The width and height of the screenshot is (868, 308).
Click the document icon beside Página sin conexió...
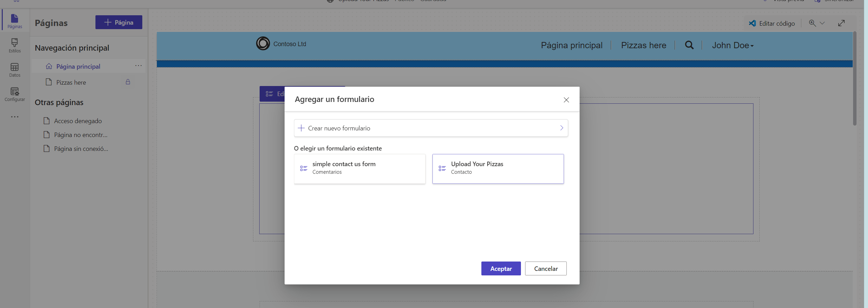[x=47, y=148]
